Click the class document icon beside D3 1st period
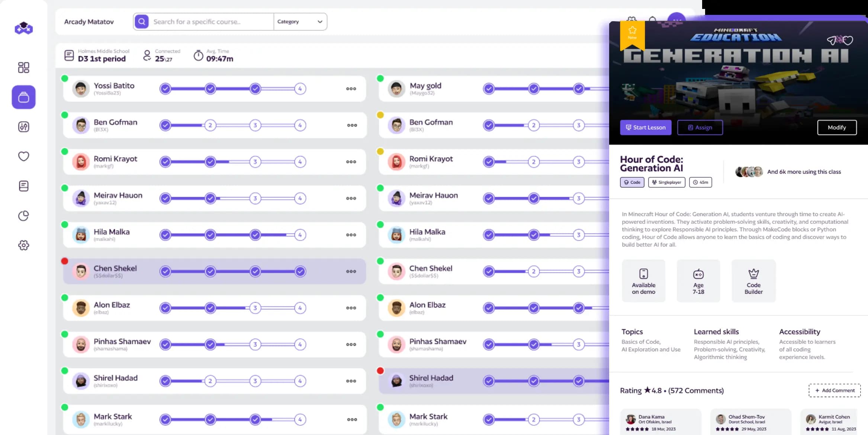 (x=69, y=55)
